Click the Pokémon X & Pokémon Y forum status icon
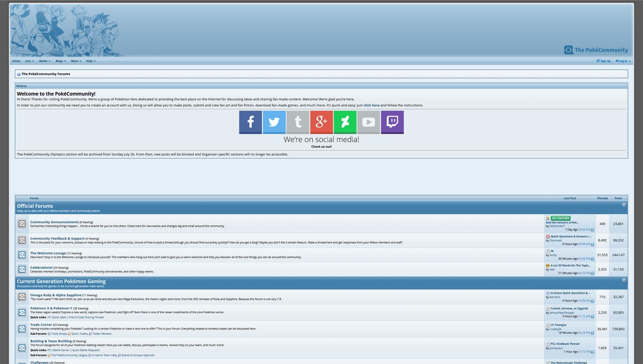 pos(22,313)
